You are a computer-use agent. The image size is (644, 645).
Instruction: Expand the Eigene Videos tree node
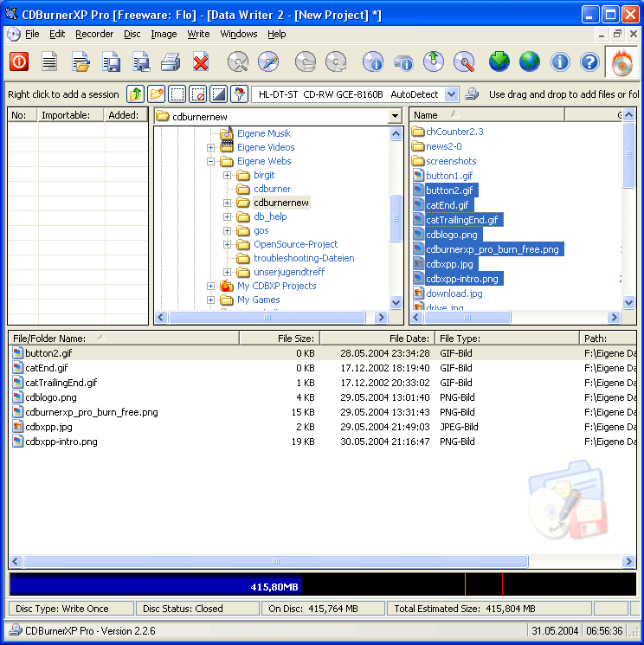pyautogui.click(x=210, y=147)
